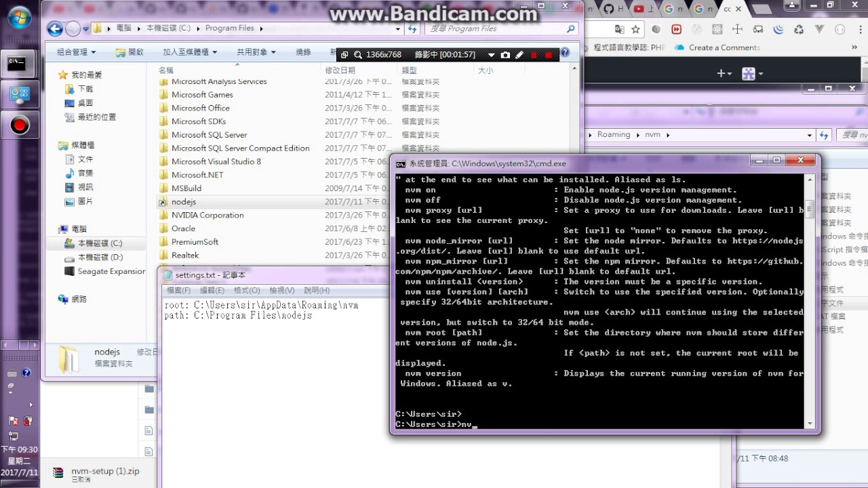Open the 加入至媒體櫃 dropdown
The height and width of the screenshot is (488, 868).
[x=190, y=52]
